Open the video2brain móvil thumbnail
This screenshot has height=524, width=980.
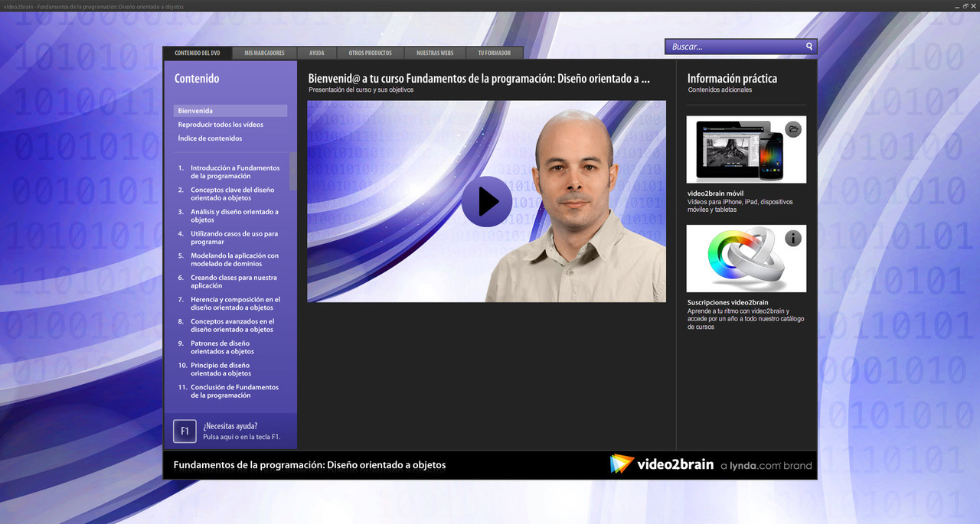coord(746,149)
